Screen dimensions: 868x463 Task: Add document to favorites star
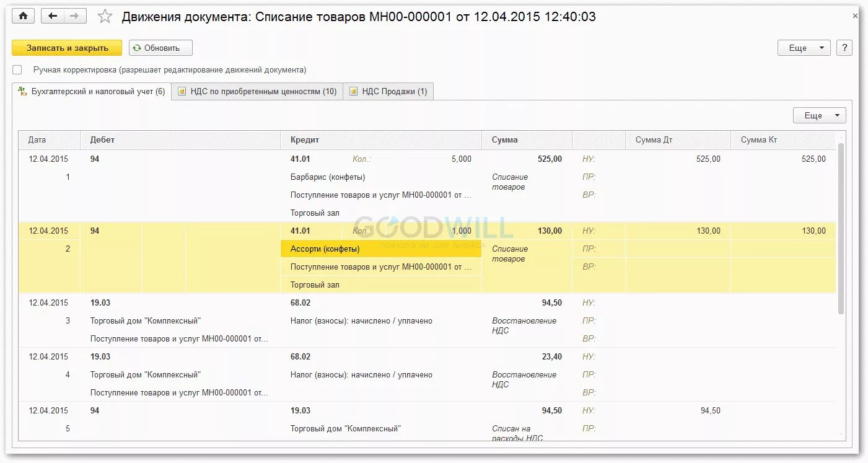[x=105, y=17]
